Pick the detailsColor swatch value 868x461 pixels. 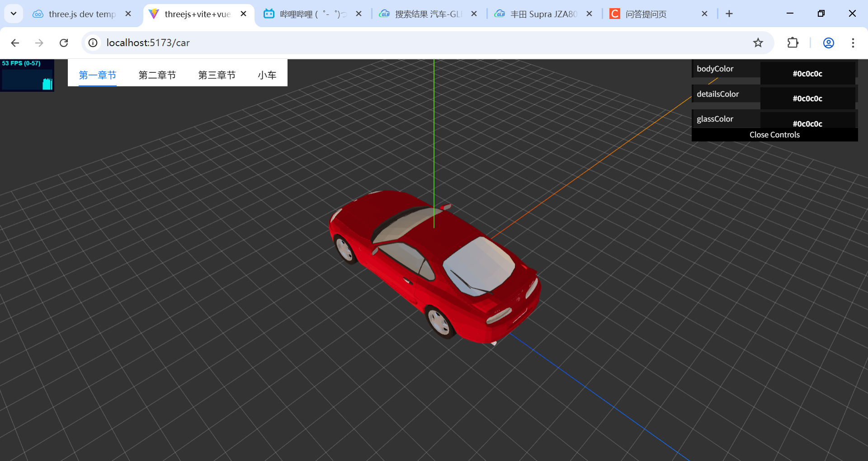pyautogui.click(x=807, y=98)
